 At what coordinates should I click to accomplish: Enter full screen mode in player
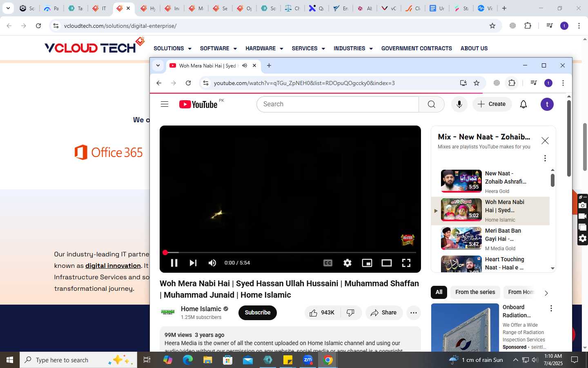click(x=406, y=263)
